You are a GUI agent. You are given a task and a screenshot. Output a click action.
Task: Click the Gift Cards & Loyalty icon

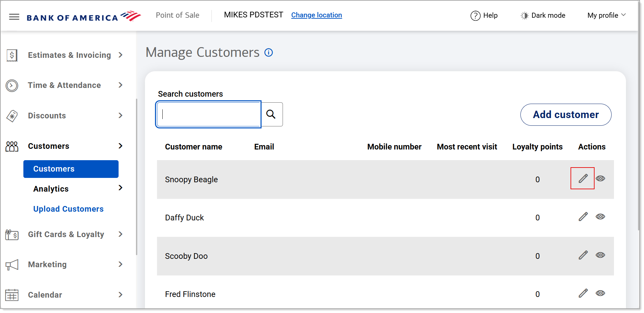pyautogui.click(x=12, y=235)
